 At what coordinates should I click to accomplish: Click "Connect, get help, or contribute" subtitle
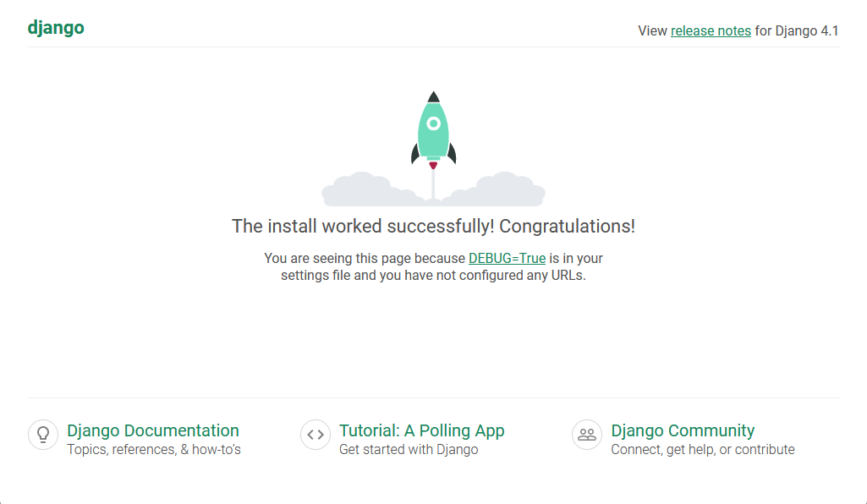[703, 450]
